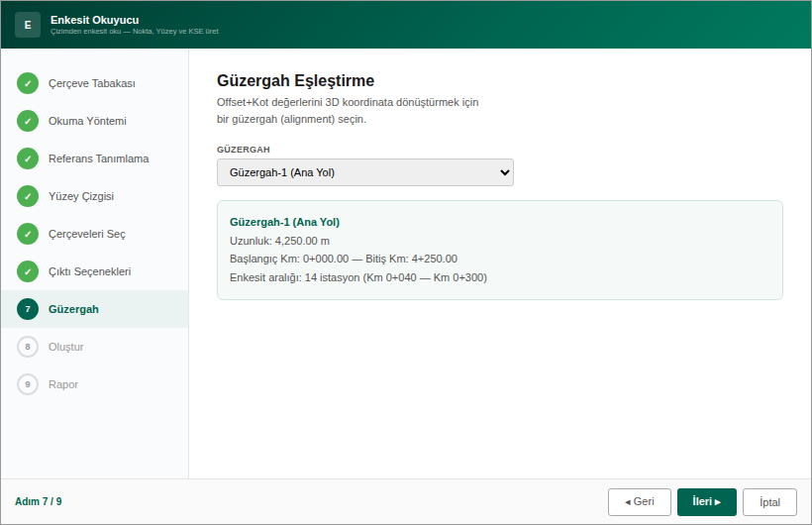Image resolution: width=812 pixels, height=525 pixels.
Task: Click the GÜZERGAH field label
Action: 244,150
